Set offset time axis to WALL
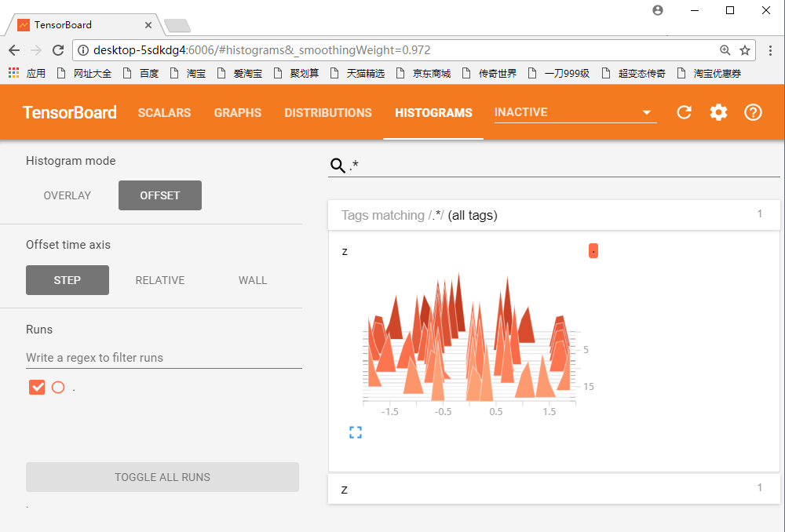This screenshot has width=785, height=532. tap(253, 280)
